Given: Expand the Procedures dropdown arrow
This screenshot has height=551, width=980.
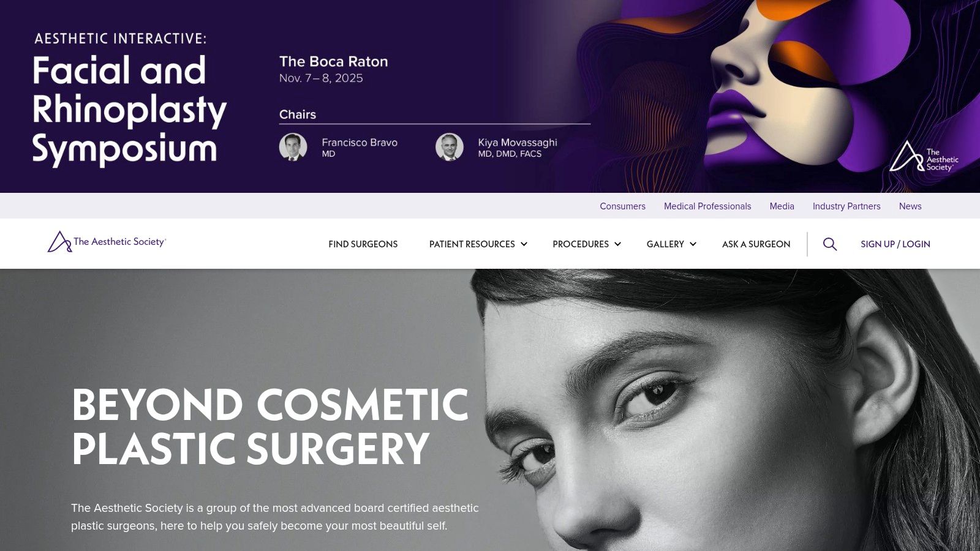Looking at the screenshot, I should pyautogui.click(x=617, y=244).
